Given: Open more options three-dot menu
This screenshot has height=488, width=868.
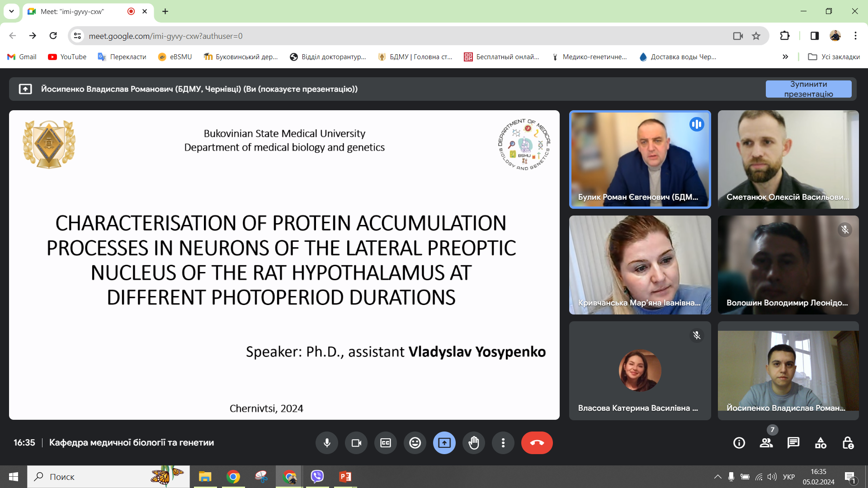Looking at the screenshot, I should [503, 443].
